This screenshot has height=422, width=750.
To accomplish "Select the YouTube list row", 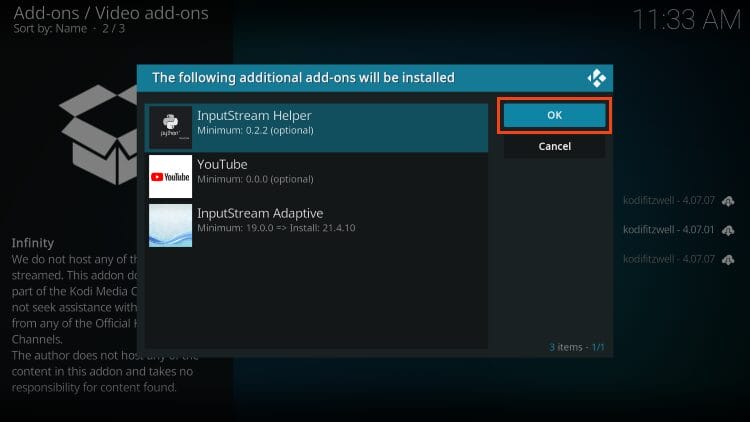I will pyautogui.click(x=317, y=177).
